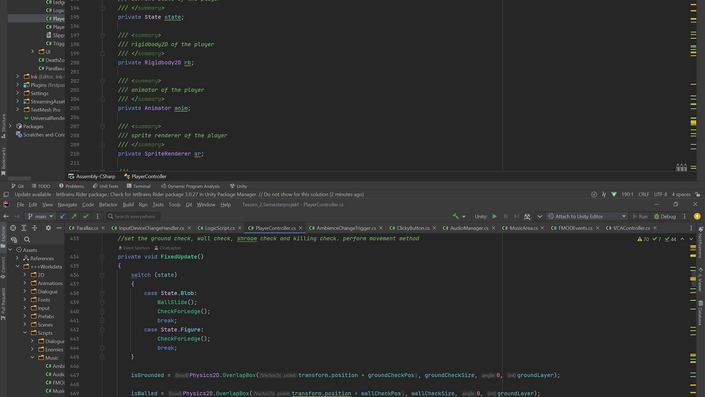Screen dimensions: 705x397
Task: Collapse the Workdata folder
Action: [x=18, y=266]
